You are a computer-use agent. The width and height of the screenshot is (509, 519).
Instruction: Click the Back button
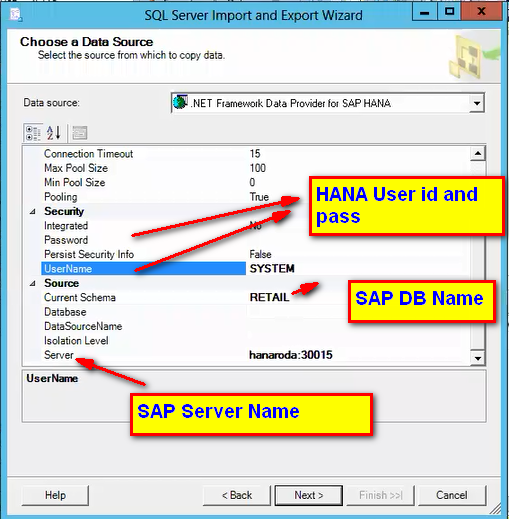coord(237,495)
